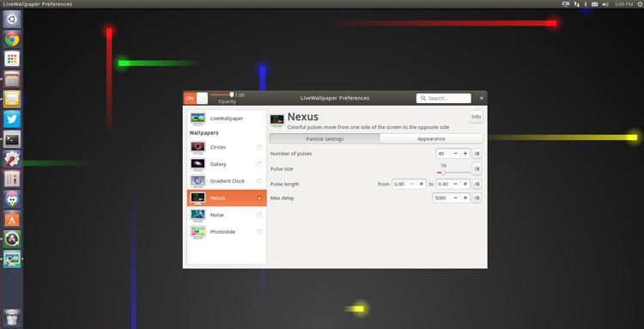644x329 pixels.
Task: Focus the Search field in header
Action: coord(444,98)
